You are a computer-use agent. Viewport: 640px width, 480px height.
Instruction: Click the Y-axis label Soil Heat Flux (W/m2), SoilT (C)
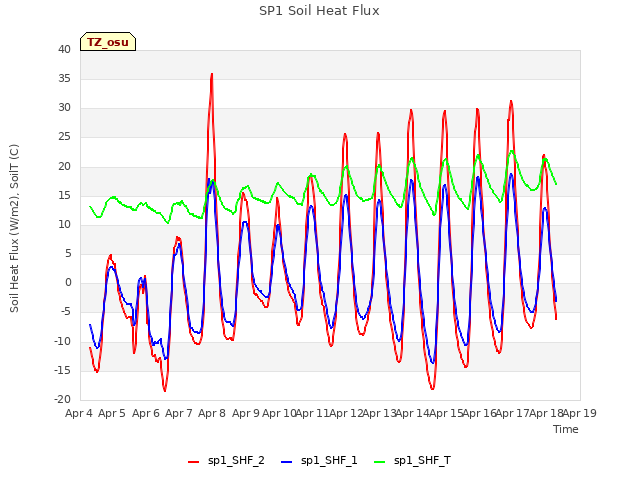click(14, 228)
